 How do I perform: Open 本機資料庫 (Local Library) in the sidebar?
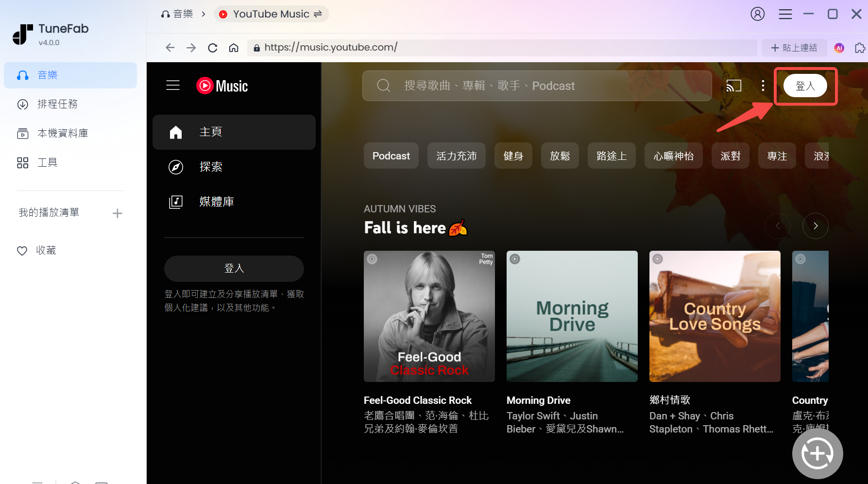(x=62, y=133)
